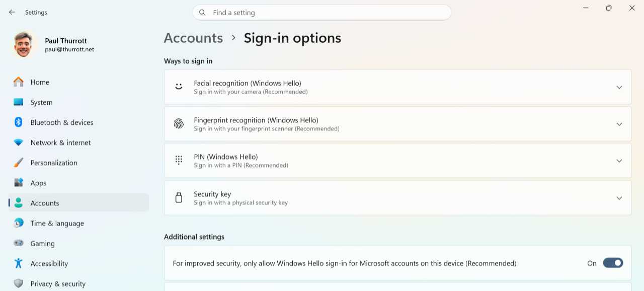Select the Bluetooth & devices icon

19,122
